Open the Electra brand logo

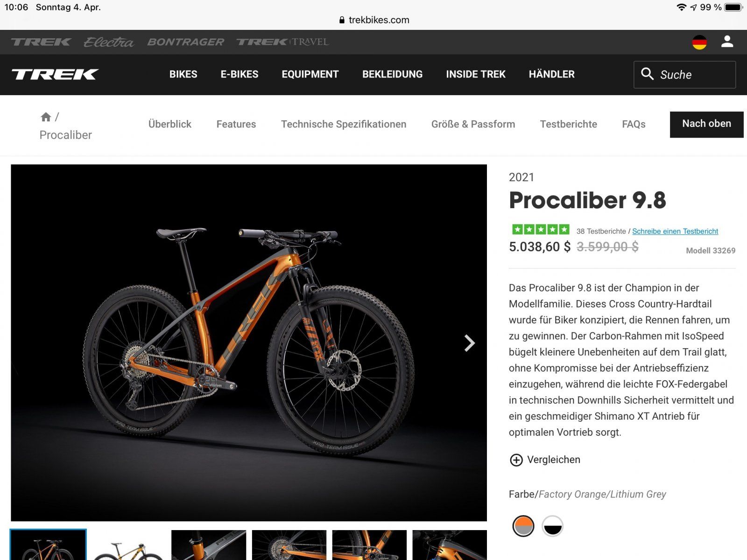point(109,42)
